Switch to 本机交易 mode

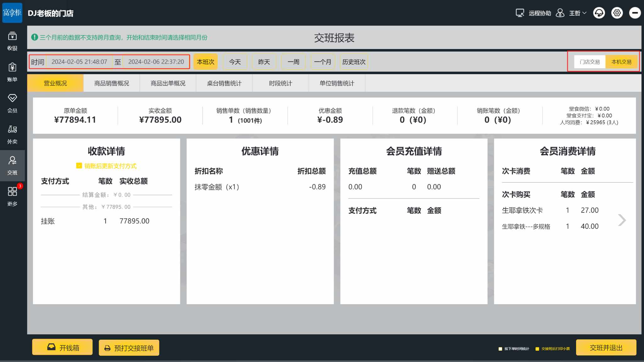coord(621,62)
